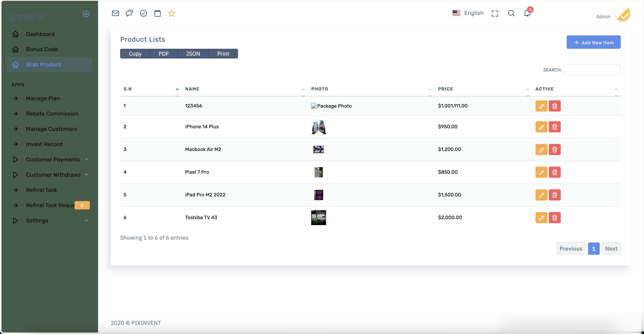Open the mail envelope icon

pyautogui.click(x=115, y=13)
